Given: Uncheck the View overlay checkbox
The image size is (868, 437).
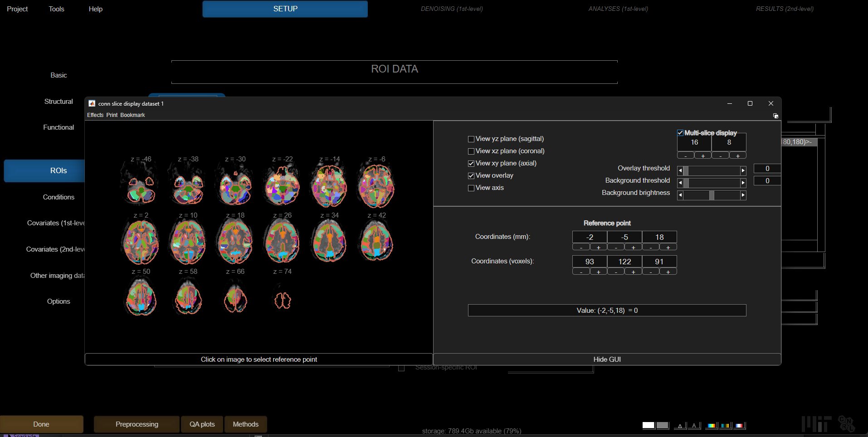Looking at the screenshot, I should pos(471,176).
